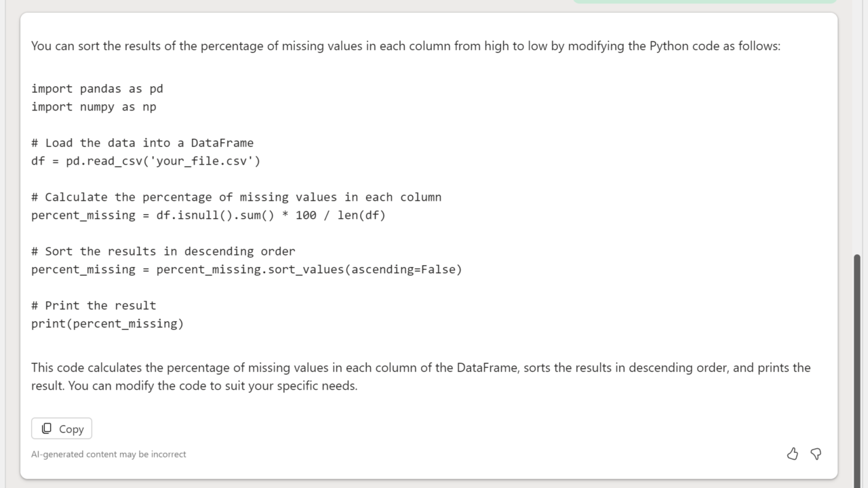Click the 'import pandas as pd' code line
The height and width of the screenshot is (488, 868).
[97, 89]
